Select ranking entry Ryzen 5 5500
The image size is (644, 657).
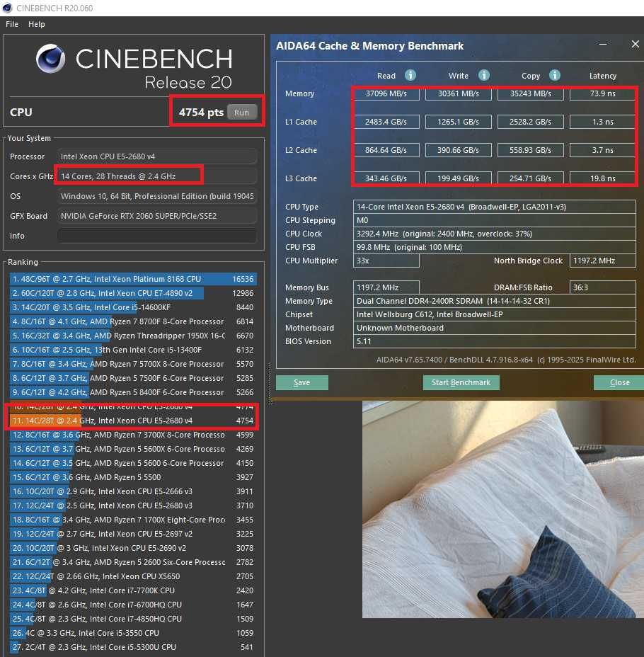(x=133, y=477)
